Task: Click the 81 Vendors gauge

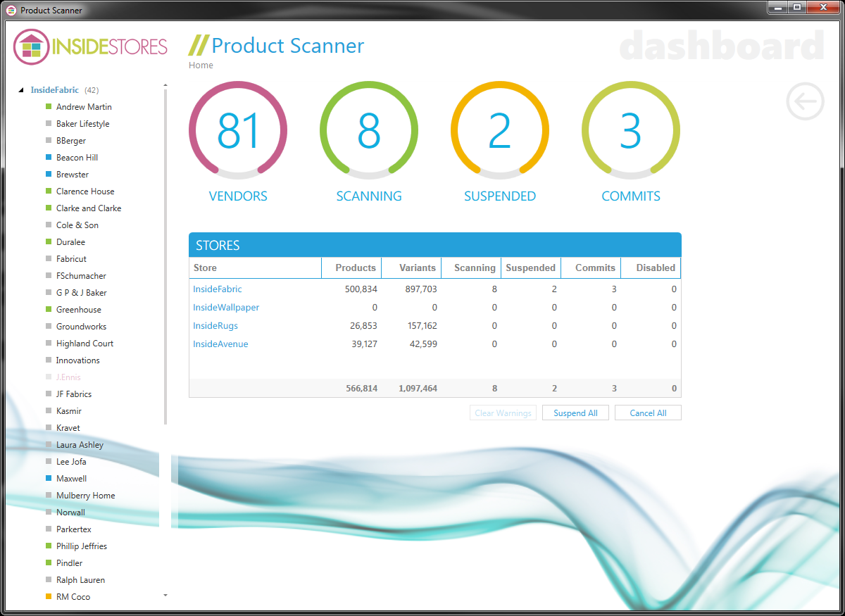Action: click(x=238, y=131)
